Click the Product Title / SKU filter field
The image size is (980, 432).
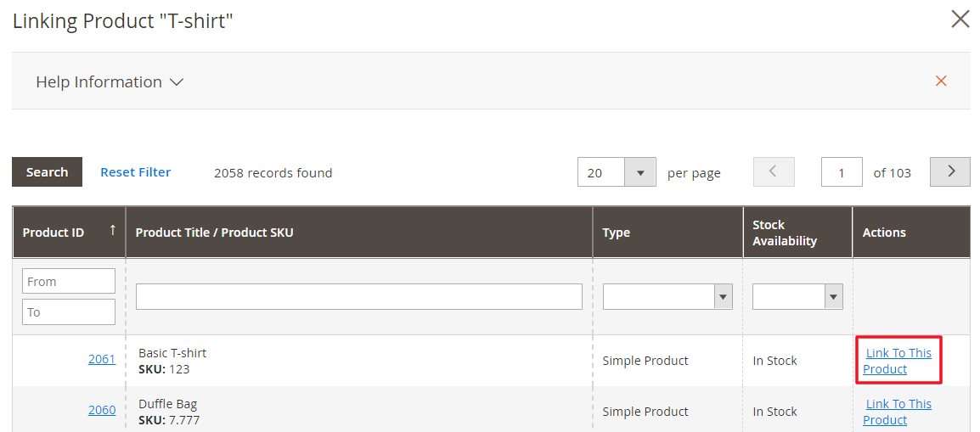(x=358, y=296)
